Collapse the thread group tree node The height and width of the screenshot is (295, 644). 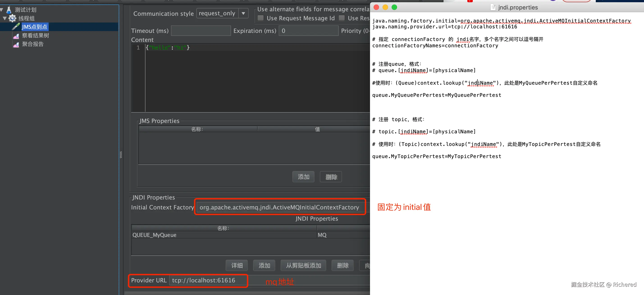[x=5, y=18]
